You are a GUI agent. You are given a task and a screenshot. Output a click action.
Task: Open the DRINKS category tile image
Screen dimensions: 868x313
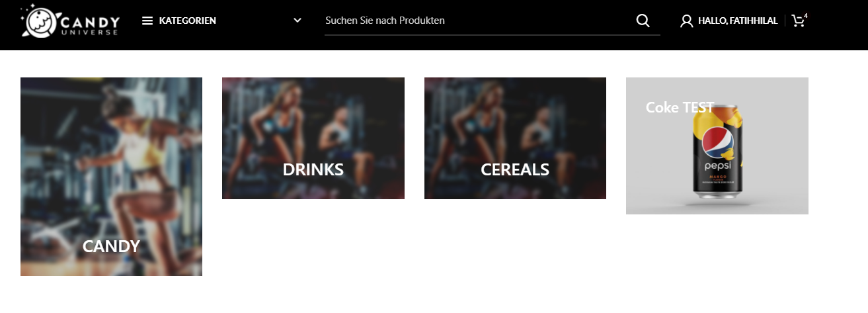pyautogui.click(x=313, y=138)
